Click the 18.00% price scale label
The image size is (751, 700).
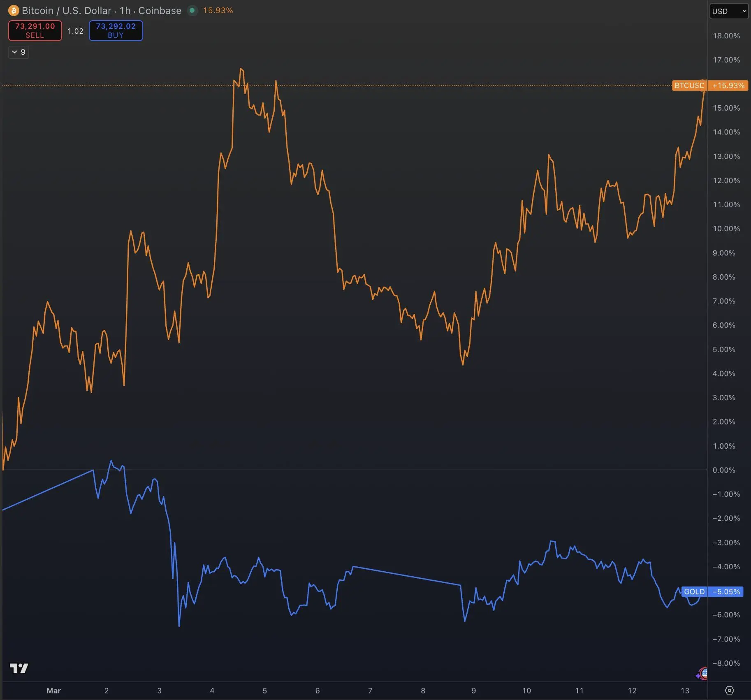(726, 36)
